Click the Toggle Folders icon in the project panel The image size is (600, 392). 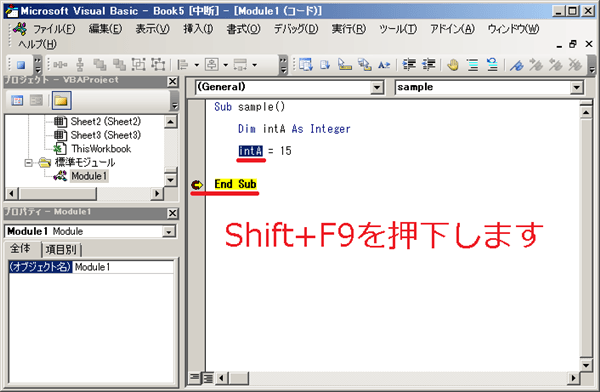[x=61, y=101]
